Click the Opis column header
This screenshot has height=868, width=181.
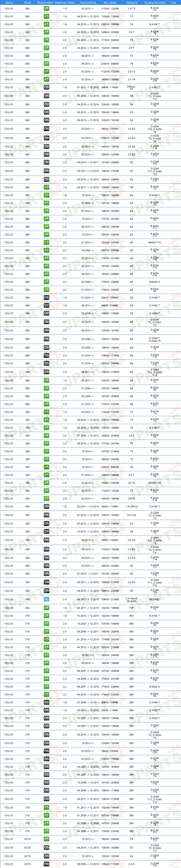173,2
